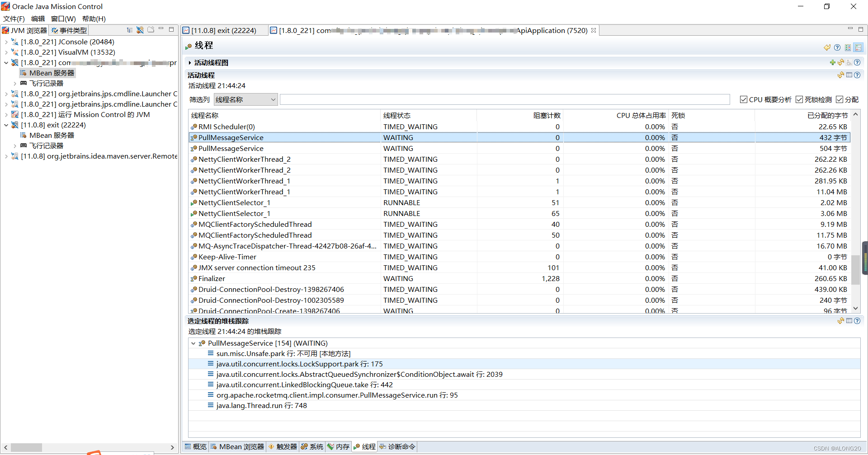Click refresh arrows icon in 活动线程图 section
The image size is (868, 455).
841,62
